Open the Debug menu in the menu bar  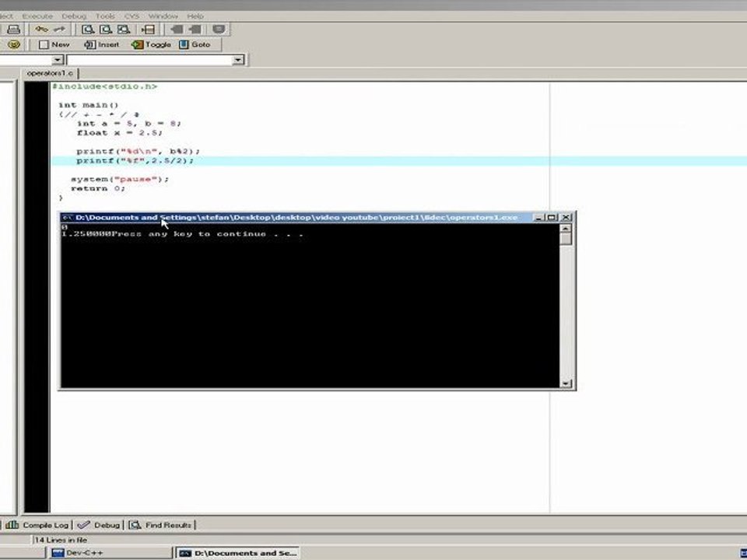click(x=75, y=16)
